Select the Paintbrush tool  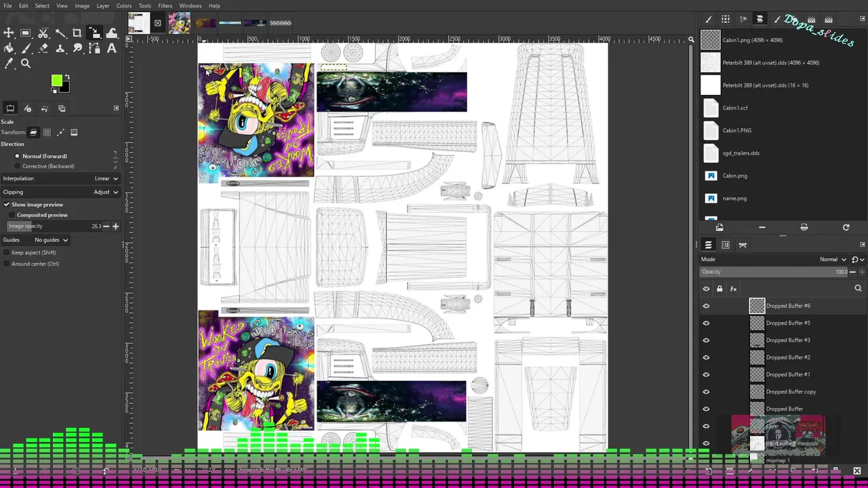click(26, 48)
